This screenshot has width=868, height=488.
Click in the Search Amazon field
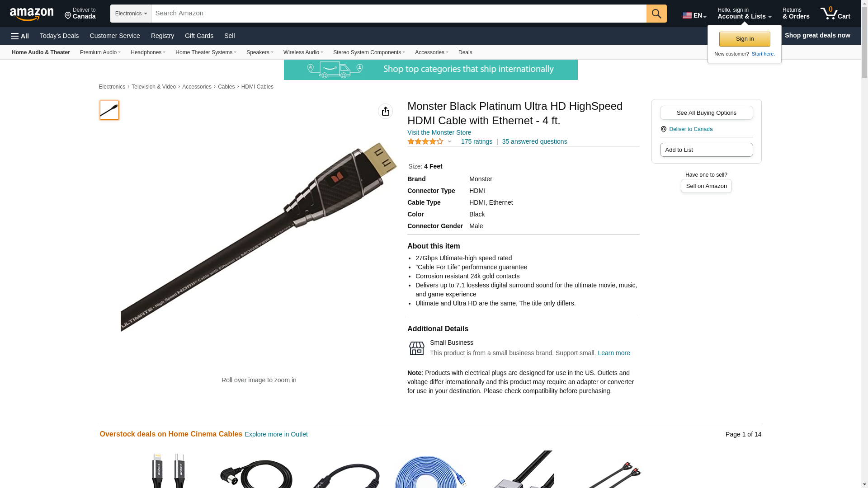pos(399,14)
